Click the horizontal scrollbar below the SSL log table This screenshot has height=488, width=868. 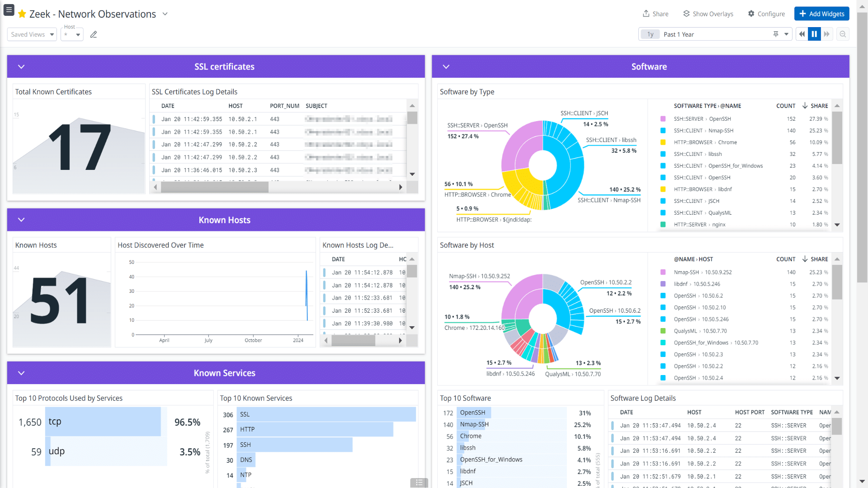point(214,187)
